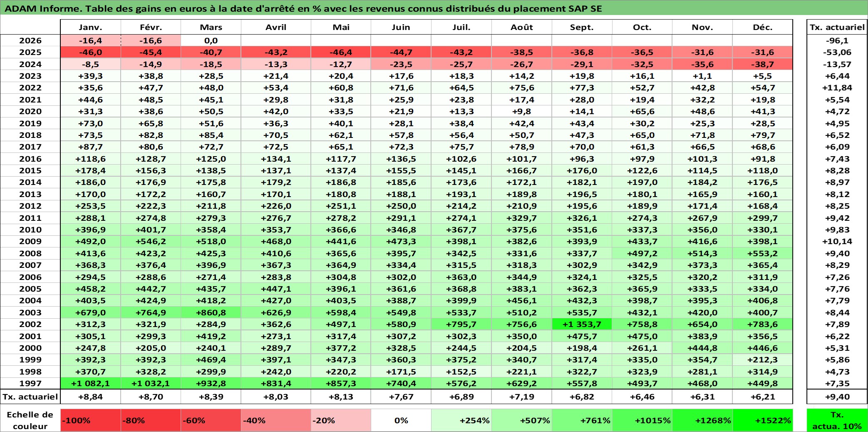Select the '+77,3' September 2022 cell
868x432 pixels.
pos(582,87)
